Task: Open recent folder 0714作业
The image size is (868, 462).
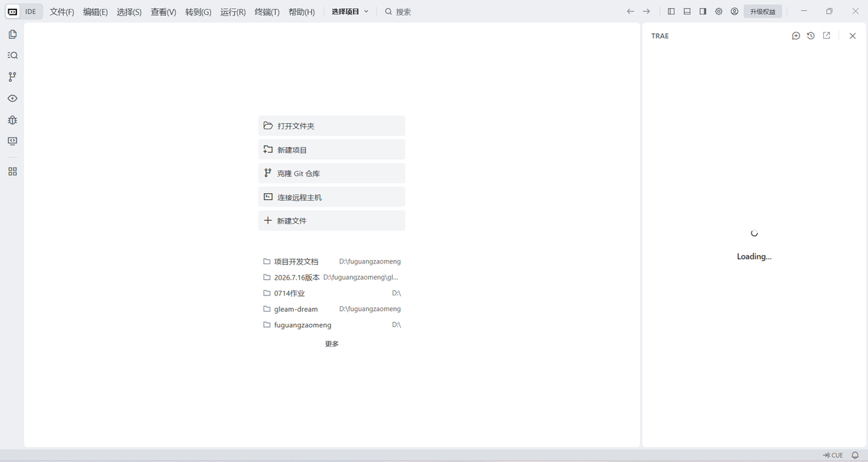Action: pyautogui.click(x=332, y=293)
